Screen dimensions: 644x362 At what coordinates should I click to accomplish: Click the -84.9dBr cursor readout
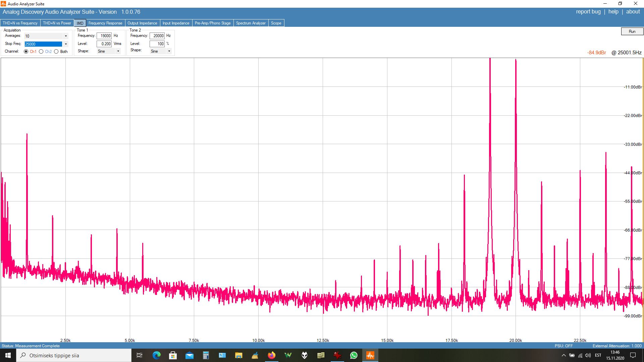597,53
